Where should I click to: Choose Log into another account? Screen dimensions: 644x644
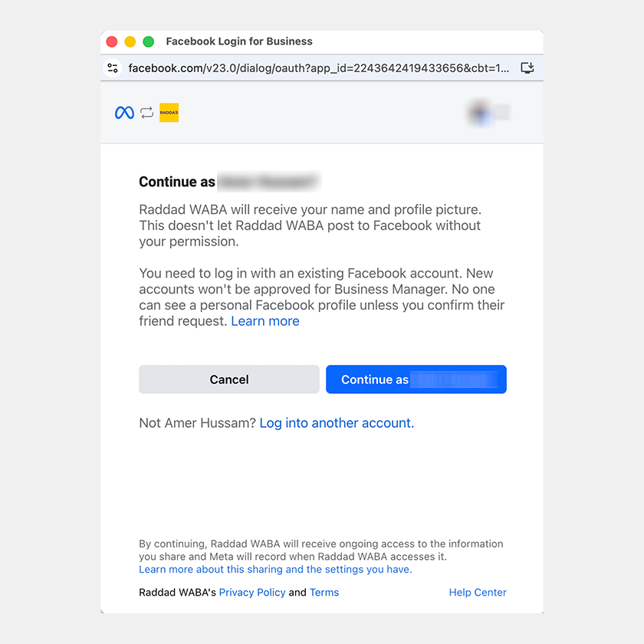[x=337, y=423]
